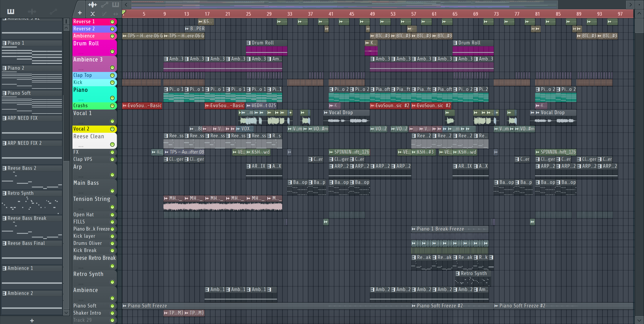The height and width of the screenshot is (324, 644).
Task: Show patterns tab in picker panel
Action: pos(11,11)
